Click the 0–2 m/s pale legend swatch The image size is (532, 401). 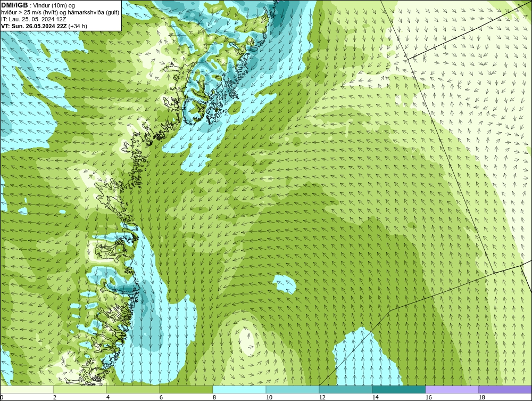point(27,389)
